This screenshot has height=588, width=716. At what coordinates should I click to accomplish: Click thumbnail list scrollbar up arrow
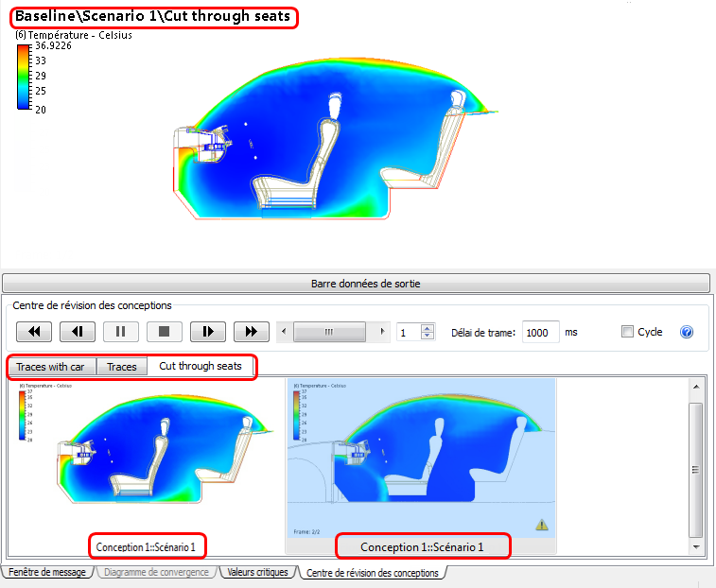(x=696, y=387)
